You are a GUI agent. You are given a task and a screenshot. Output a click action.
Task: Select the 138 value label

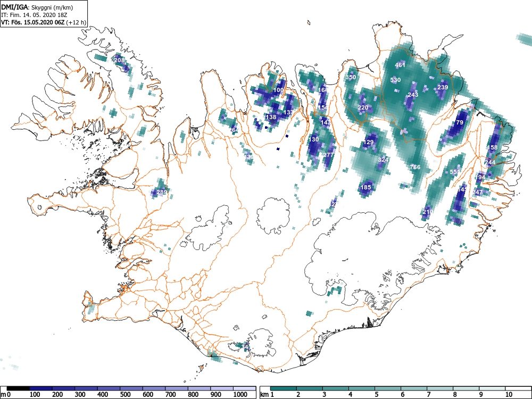[271, 117]
